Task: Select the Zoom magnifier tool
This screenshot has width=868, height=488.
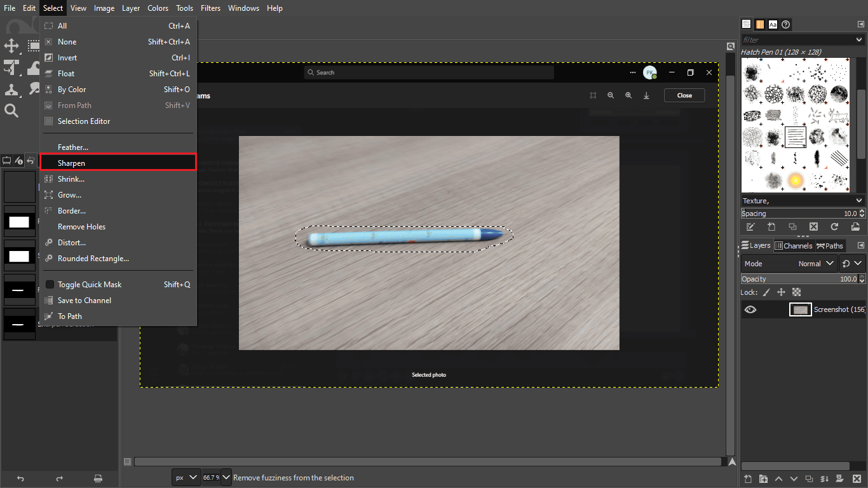Action: (x=11, y=111)
